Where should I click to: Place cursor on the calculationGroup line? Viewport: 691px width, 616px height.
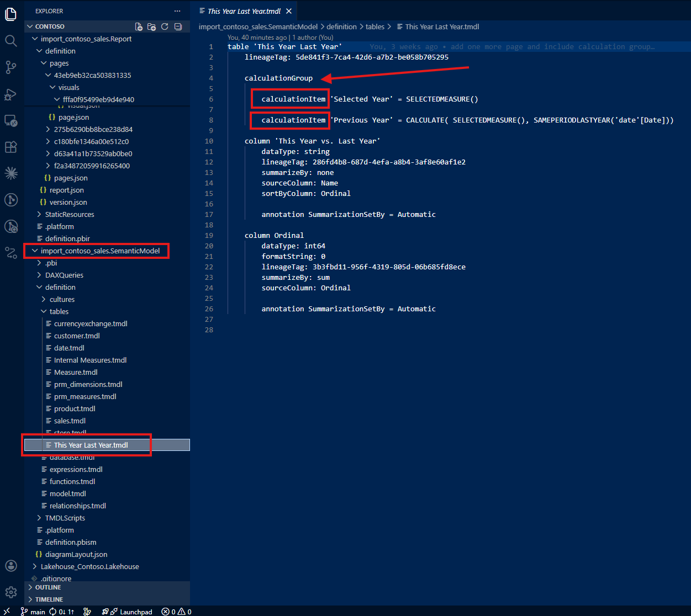point(278,78)
